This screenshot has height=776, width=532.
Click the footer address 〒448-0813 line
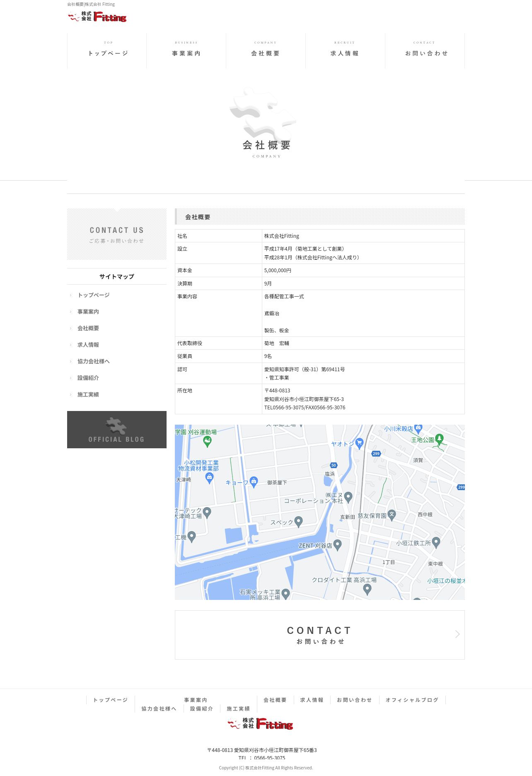tap(262, 750)
